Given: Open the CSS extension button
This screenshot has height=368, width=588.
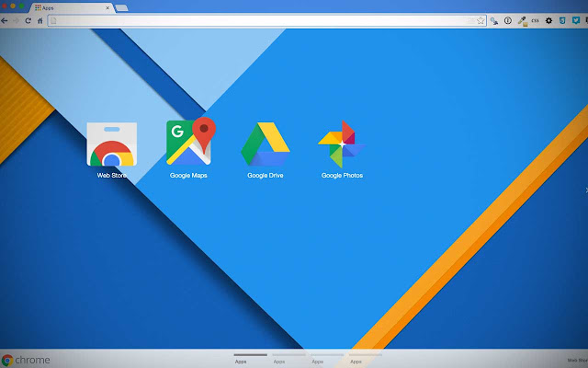Looking at the screenshot, I should click(535, 20).
